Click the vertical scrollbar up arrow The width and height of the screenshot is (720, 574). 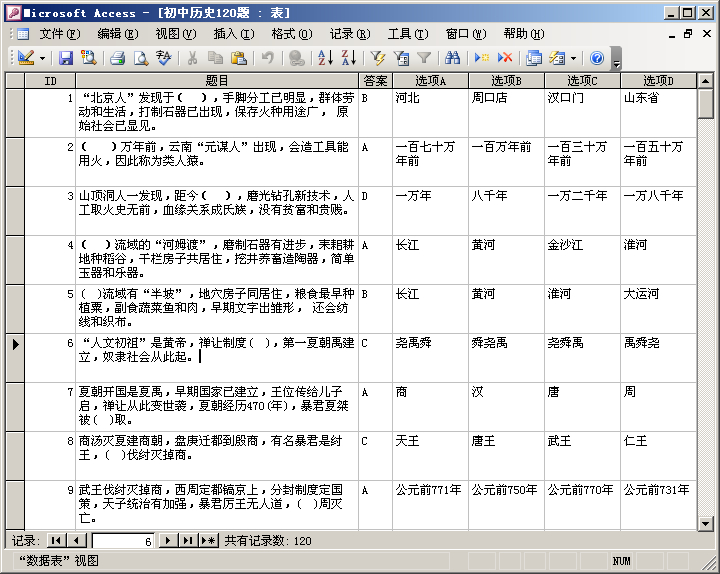705,81
